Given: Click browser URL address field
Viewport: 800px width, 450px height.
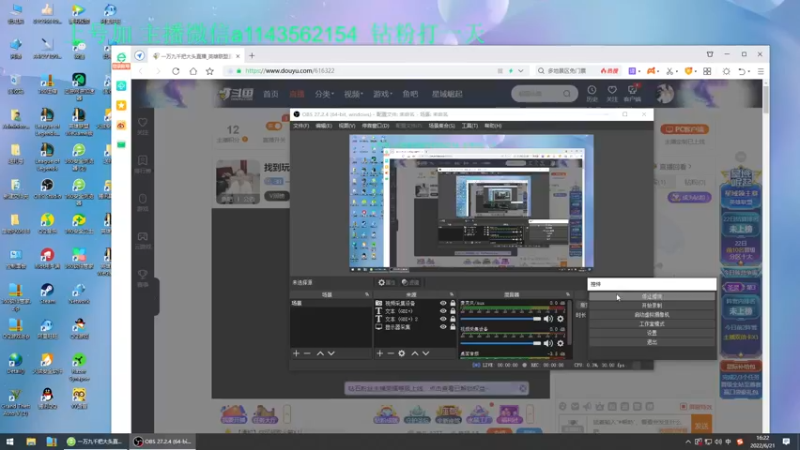Looking at the screenshot, I should click(x=378, y=71).
